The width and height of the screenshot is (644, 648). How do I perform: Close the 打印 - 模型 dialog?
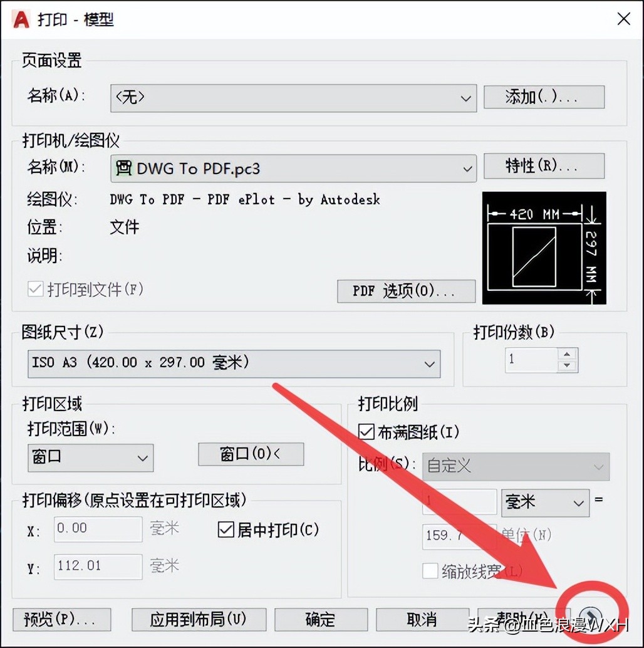coord(624,19)
